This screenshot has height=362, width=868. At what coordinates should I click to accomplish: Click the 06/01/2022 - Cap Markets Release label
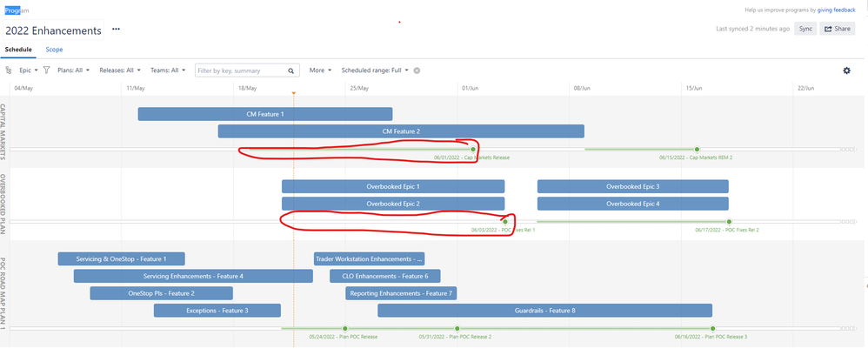(471, 158)
